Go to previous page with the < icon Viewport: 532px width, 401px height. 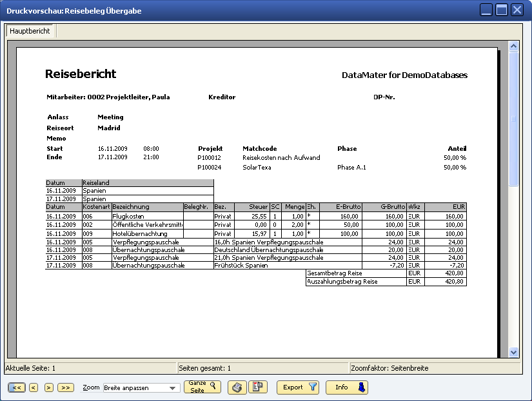32,387
